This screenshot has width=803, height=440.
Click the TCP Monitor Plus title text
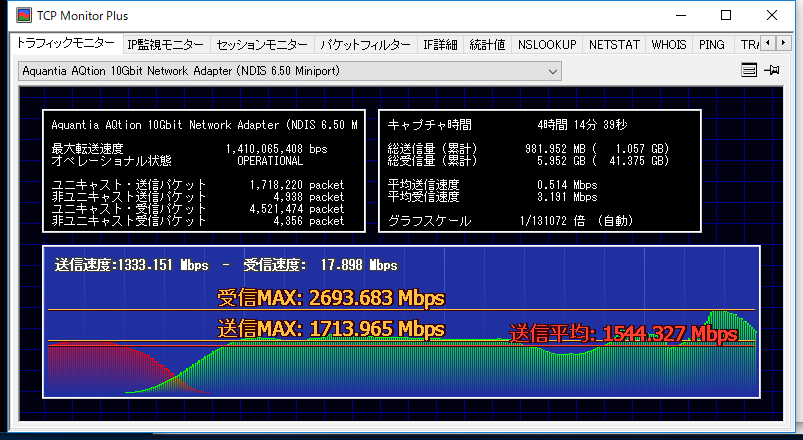pyautogui.click(x=82, y=16)
